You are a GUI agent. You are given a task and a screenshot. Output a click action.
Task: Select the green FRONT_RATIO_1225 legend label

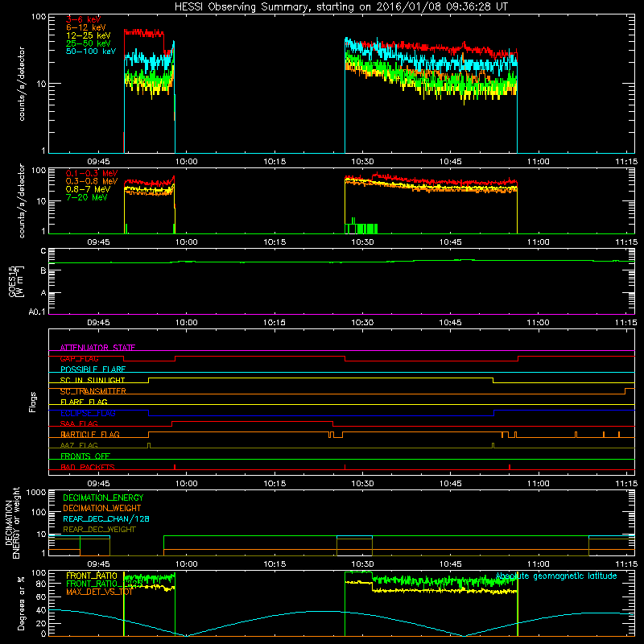tap(105, 584)
